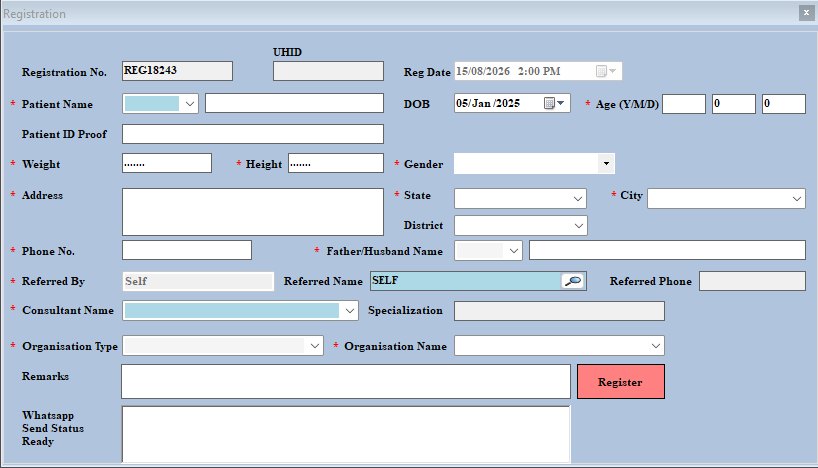Open the DOB calendar picker icon
Viewport: 818px width, 468px height.
click(554, 103)
